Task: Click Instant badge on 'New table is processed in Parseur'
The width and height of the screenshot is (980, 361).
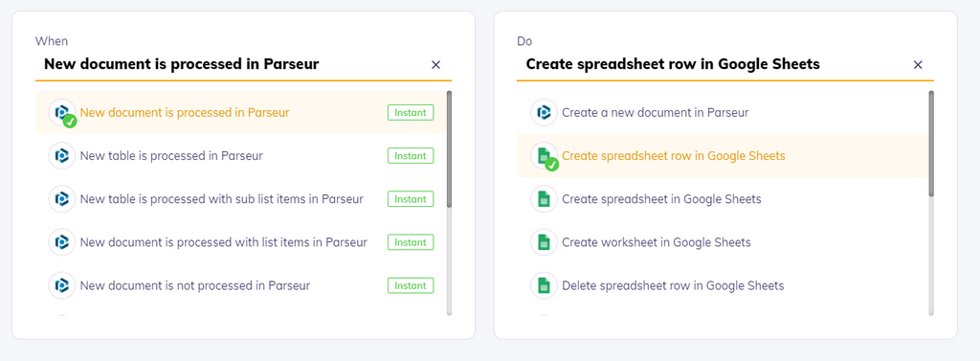Action: pyautogui.click(x=411, y=156)
